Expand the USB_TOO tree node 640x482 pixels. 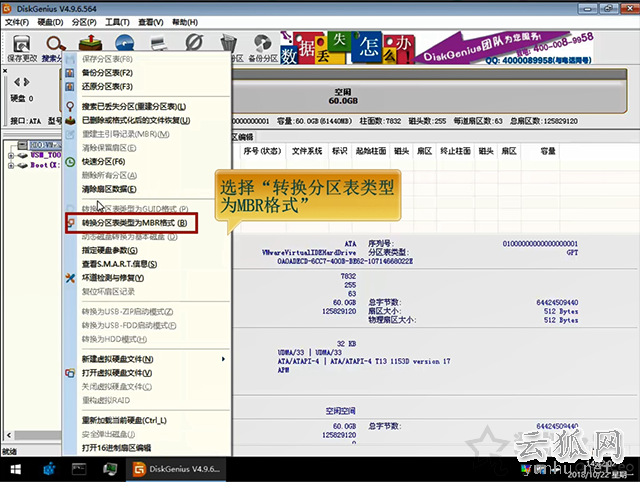pos(11,155)
